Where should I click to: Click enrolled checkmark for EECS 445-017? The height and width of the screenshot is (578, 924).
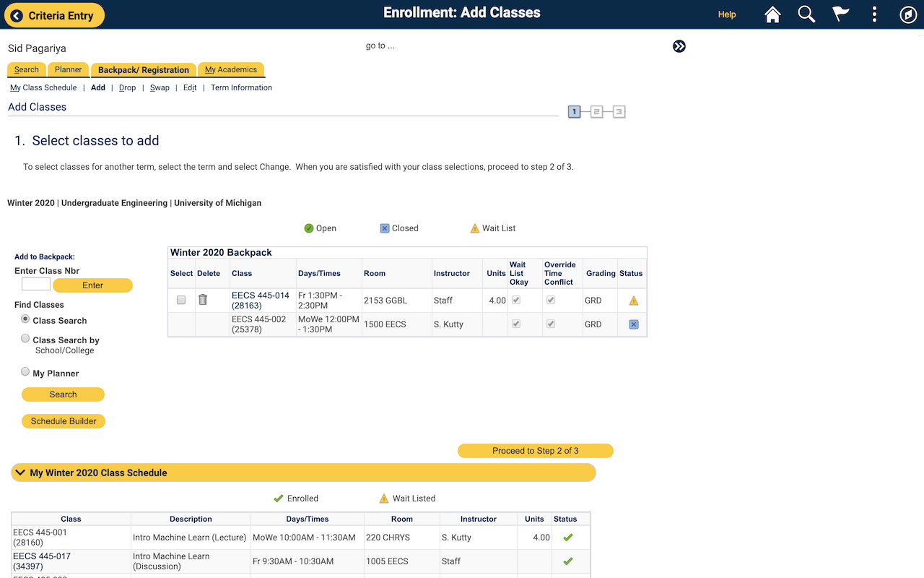(568, 561)
